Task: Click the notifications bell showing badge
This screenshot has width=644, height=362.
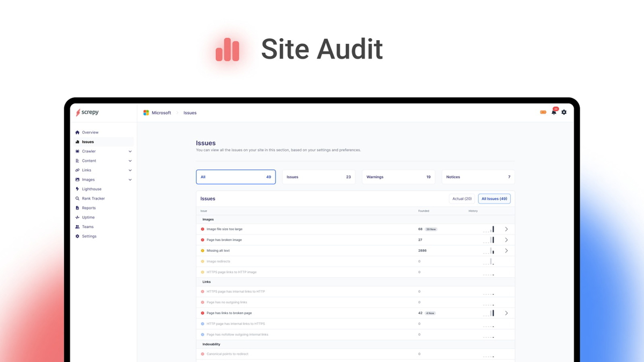Action: click(554, 112)
